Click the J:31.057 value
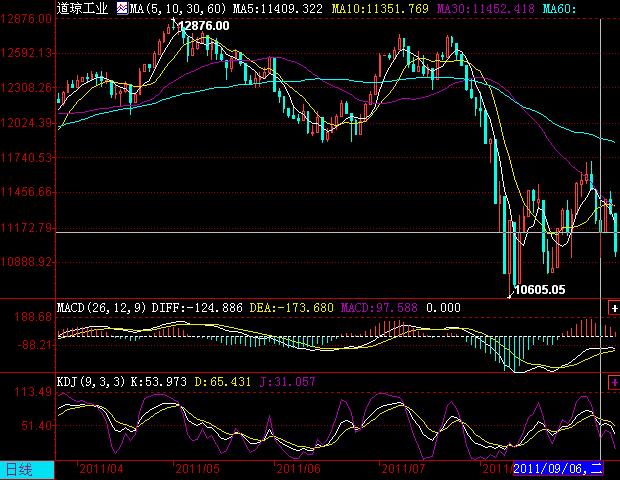This screenshot has width=620, height=480. click(287, 382)
